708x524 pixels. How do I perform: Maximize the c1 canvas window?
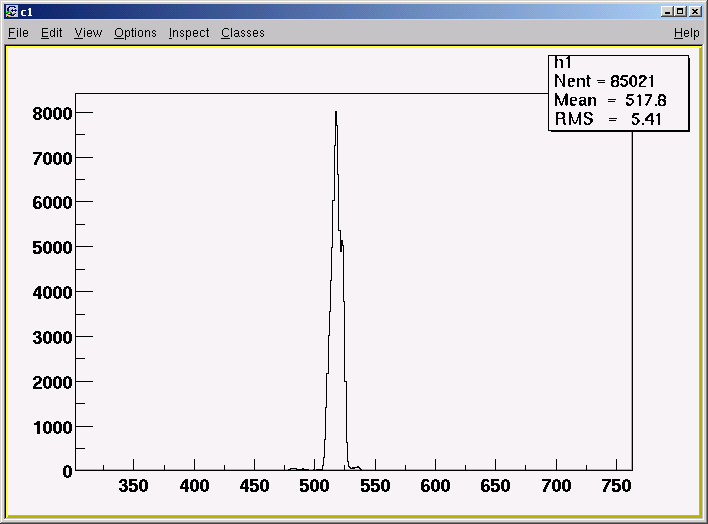pyautogui.click(x=680, y=12)
